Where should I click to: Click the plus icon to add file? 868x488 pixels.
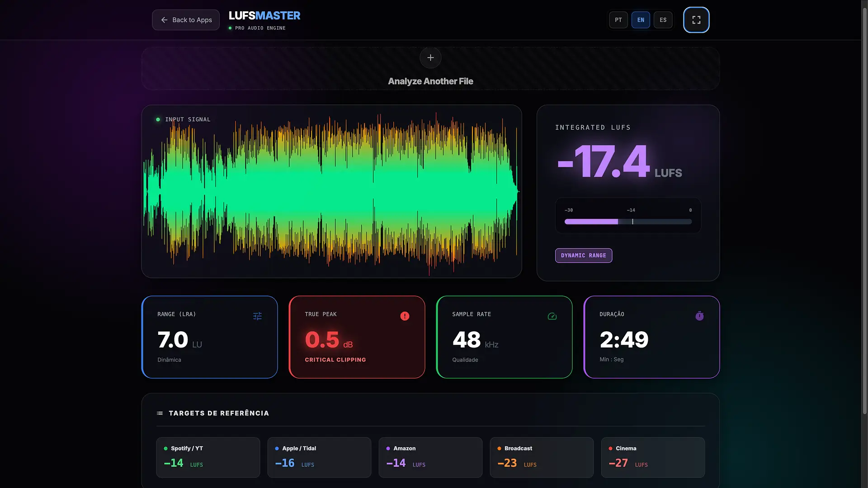(x=430, y=58)
